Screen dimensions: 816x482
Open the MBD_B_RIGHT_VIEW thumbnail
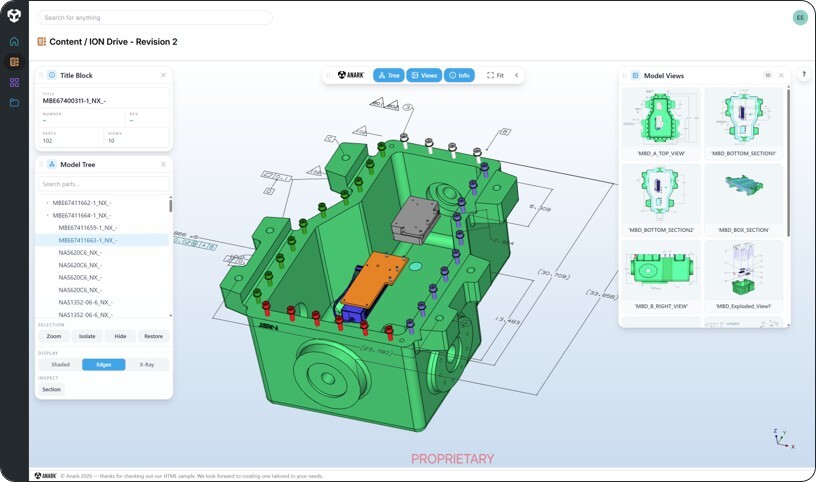tap(661, 276)
